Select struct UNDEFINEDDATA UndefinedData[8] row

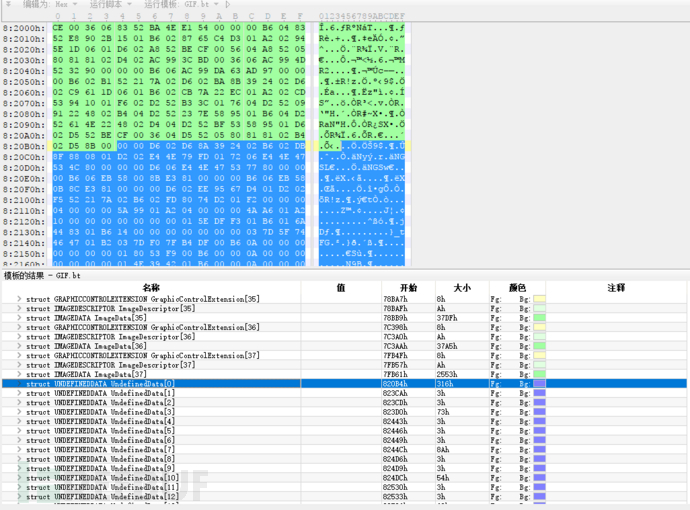[x=344, y=459]
